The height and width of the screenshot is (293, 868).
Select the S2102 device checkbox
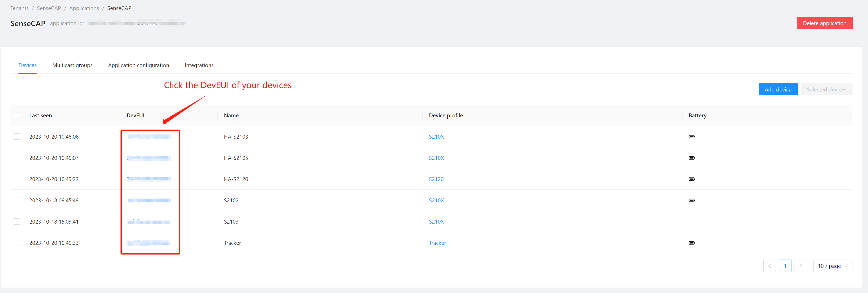tap(17, 200)
